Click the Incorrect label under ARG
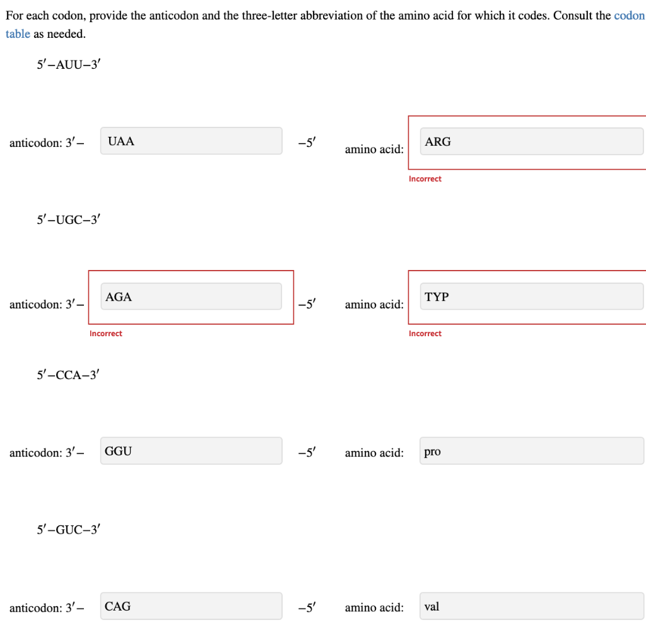This screenshot has height=644, width=646. [425, 179]
